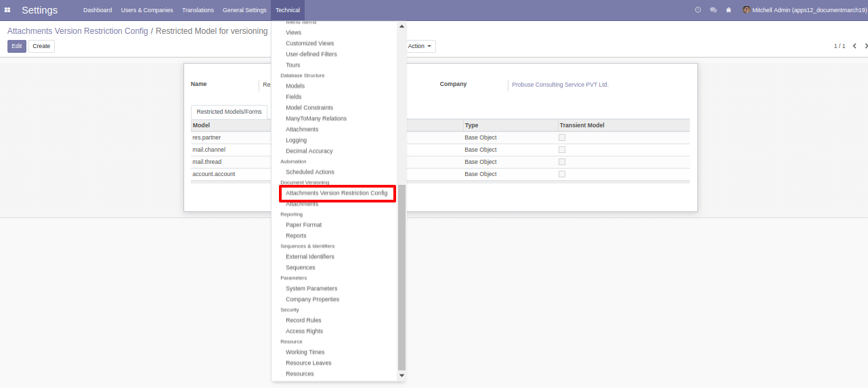Screen dimensions: 868x388
Task: Toggle Transient Model checkbox for mail.channel
Action: (x=562, y=150)
